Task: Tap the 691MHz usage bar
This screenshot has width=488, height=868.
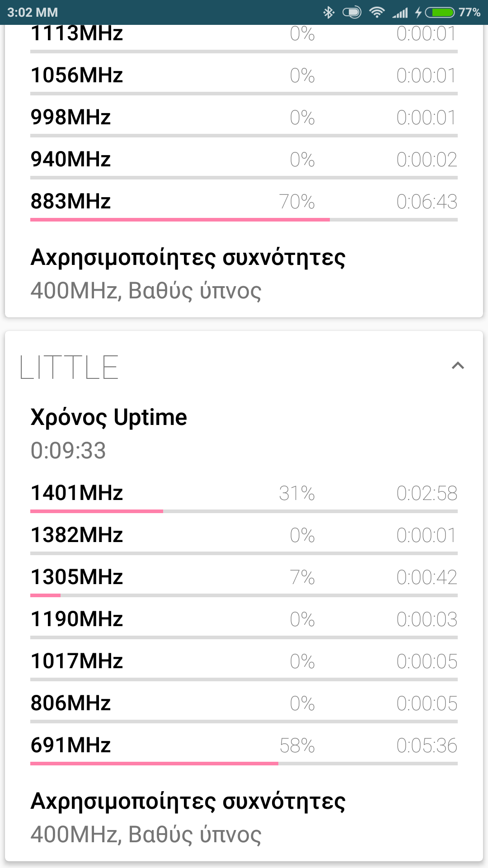Action: (x=244, y=764)
